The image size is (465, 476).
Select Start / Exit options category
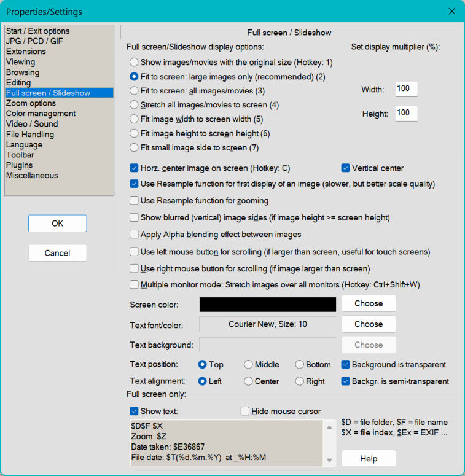(x=37, y=31)
